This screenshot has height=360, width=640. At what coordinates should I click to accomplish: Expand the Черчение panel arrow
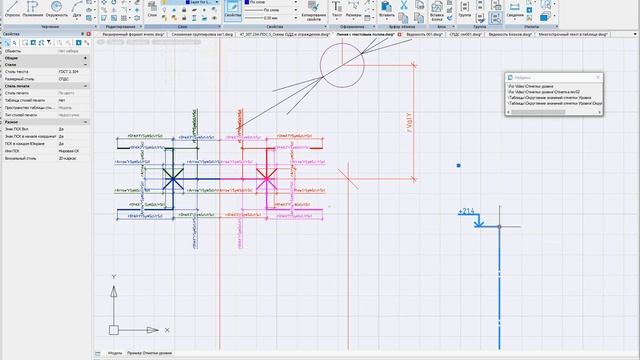click(96, 27)
